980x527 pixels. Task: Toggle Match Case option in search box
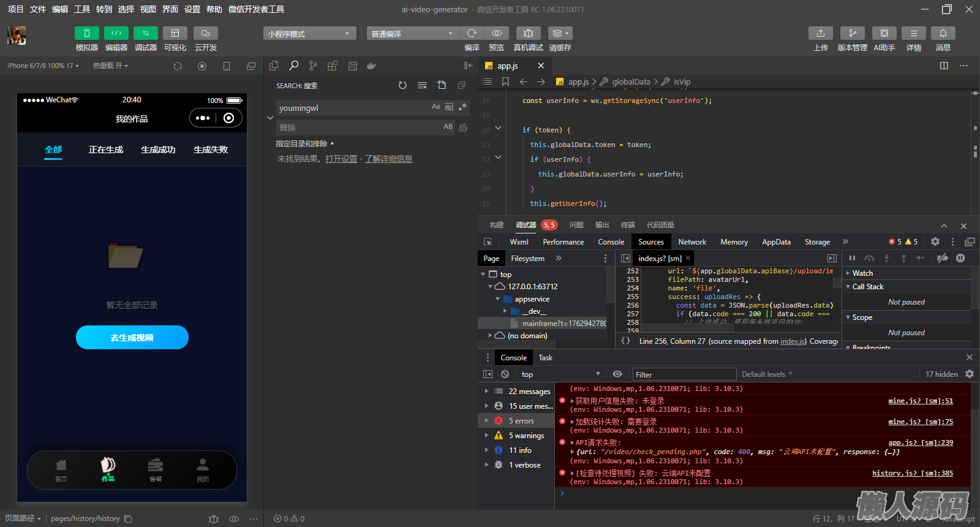coord(435,107)
